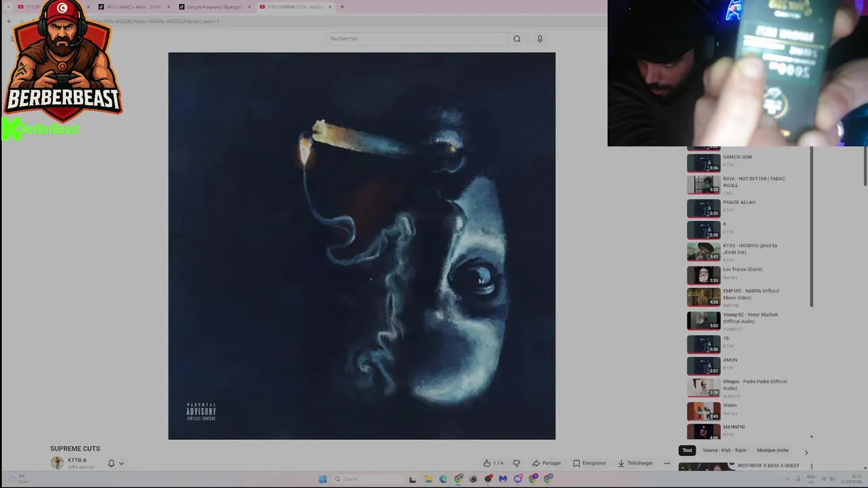Close the Gangsta Frequency TikTok tab
This screenshot has width=868, height=488.
[x=250, y=7]
